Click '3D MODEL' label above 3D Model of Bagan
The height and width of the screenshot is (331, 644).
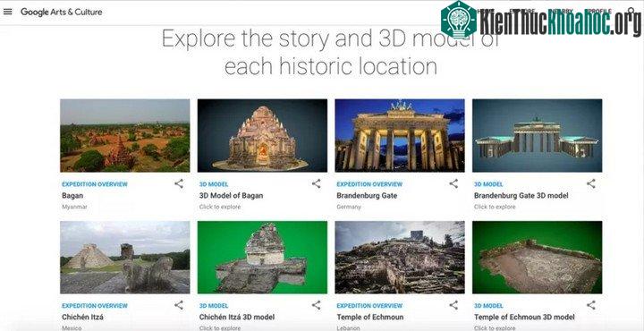tap(214, 184)
